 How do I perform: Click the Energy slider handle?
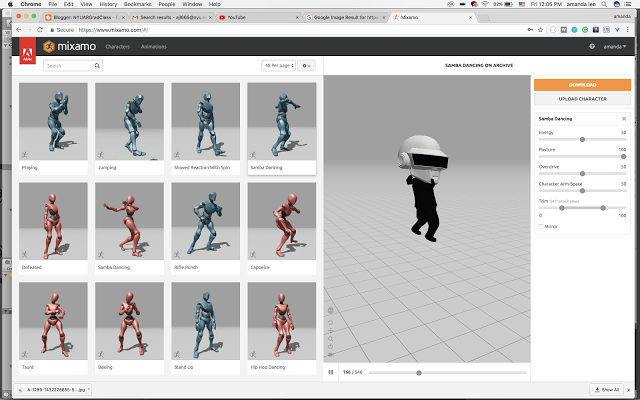point(582,139)
